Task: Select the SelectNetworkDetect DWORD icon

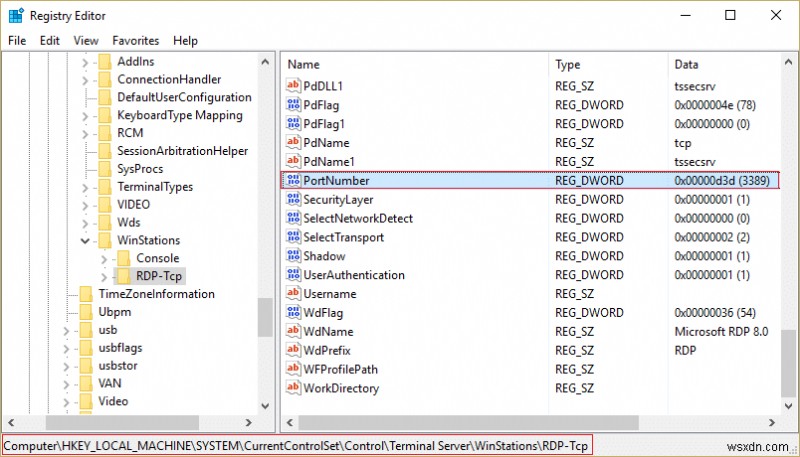Action: tap(293, 218)
